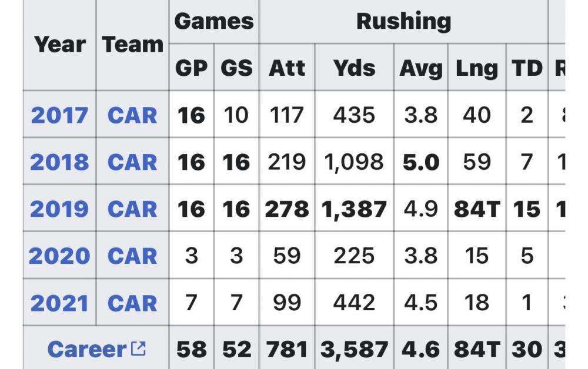Open the 2020 season link

[x=59, y=256]
